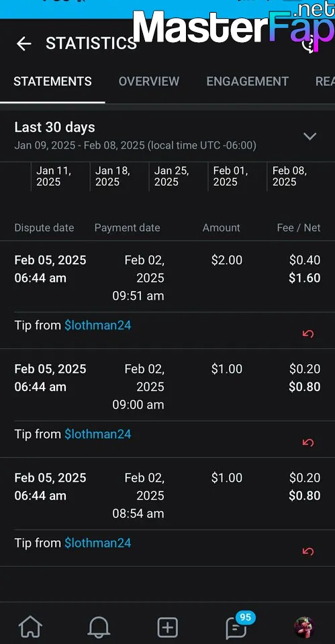Select the Feb 01, 2025 chart marker

230,176
